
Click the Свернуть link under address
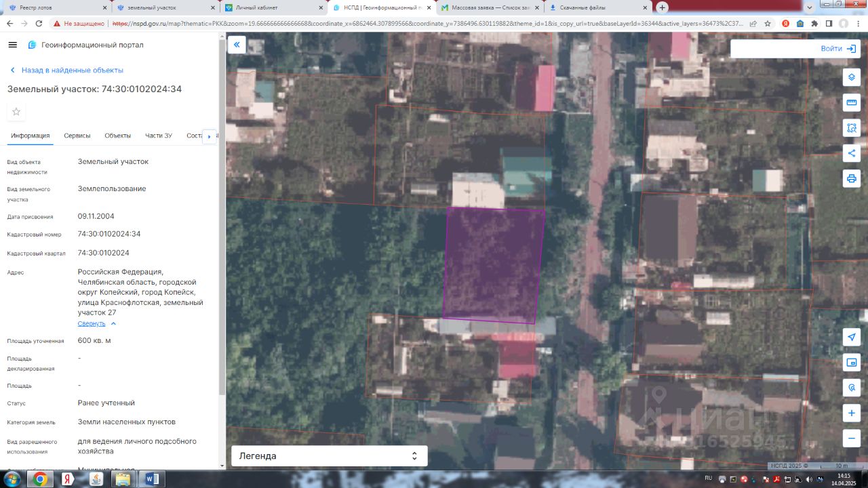[92, 324]
